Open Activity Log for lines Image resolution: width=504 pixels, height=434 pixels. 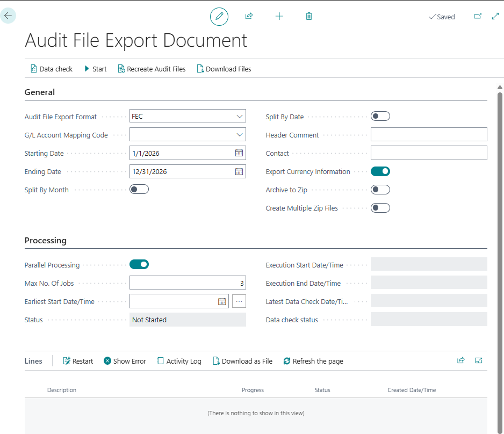pyautogui.click(x=179, y=361)
